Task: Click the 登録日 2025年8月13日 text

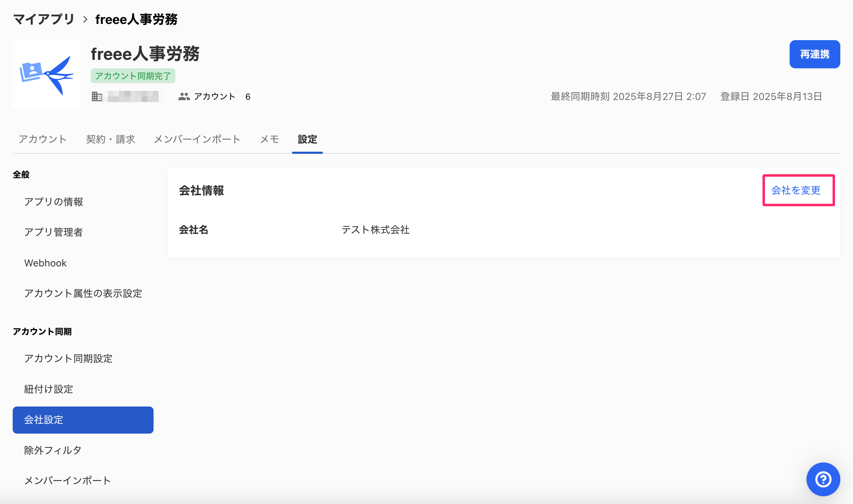Action: tap(771, 96)
